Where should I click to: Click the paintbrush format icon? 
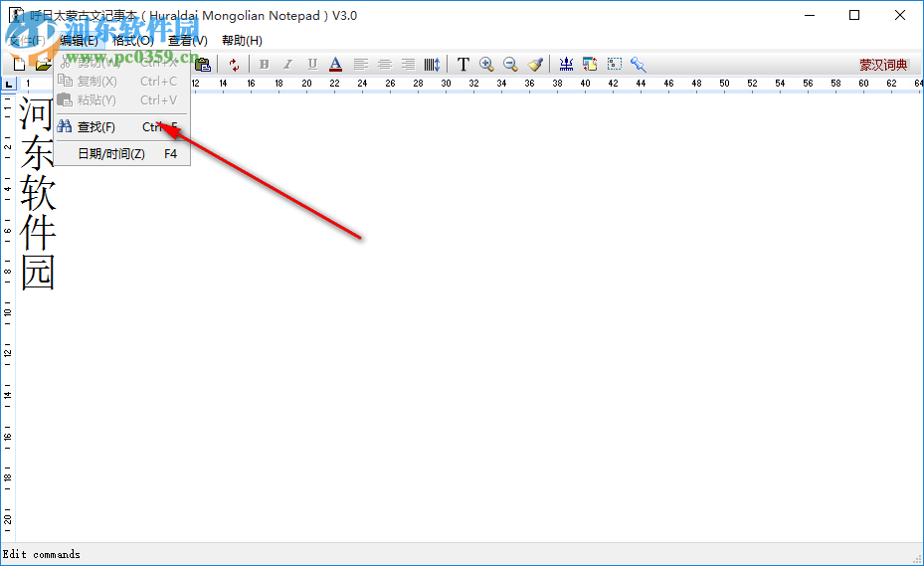(535, 65)
